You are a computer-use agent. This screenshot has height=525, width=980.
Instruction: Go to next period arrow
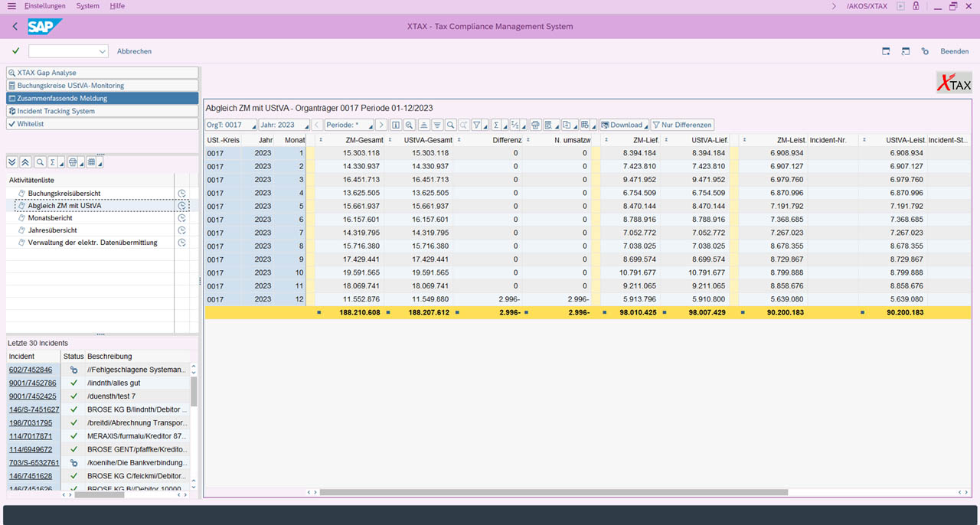(381, 125)
